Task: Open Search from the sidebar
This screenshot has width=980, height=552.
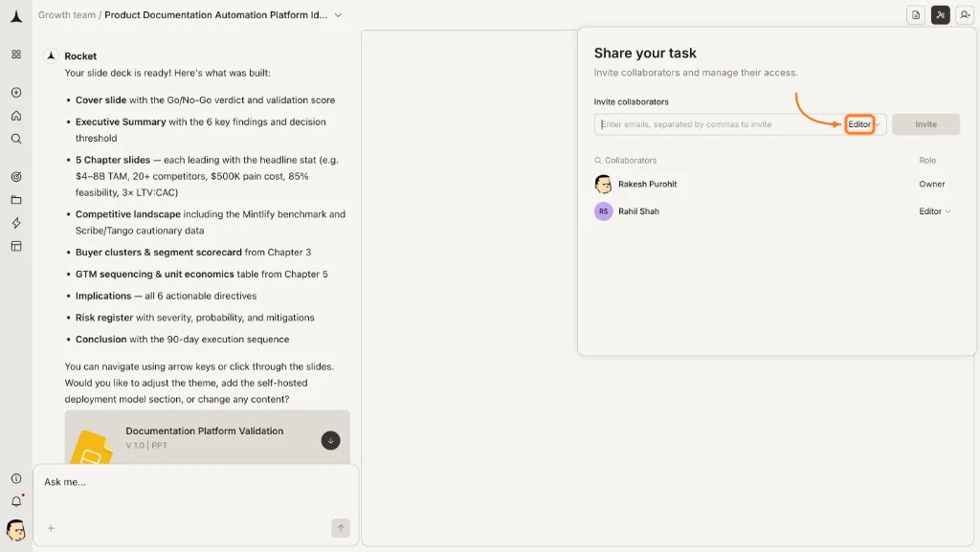Action: (15, 139)
